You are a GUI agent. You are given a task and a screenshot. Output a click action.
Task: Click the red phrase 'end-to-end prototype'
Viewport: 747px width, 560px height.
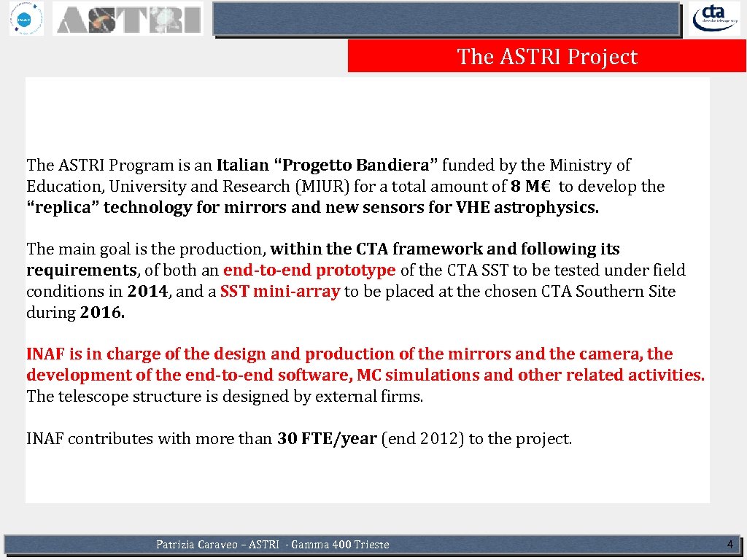pyautogui.click(x=309, y=270)
